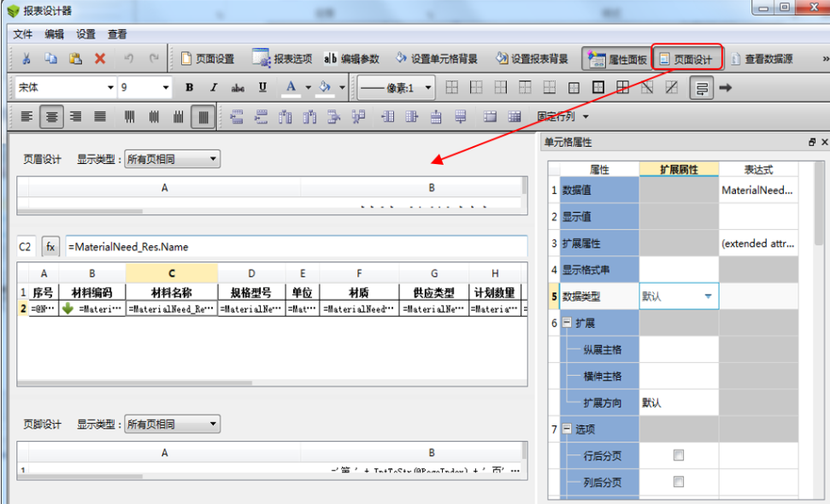Image resolution: width=830 pixels, height=504 pixels.
Task: Click the Undo arrow icon
Action: (128, 59)
